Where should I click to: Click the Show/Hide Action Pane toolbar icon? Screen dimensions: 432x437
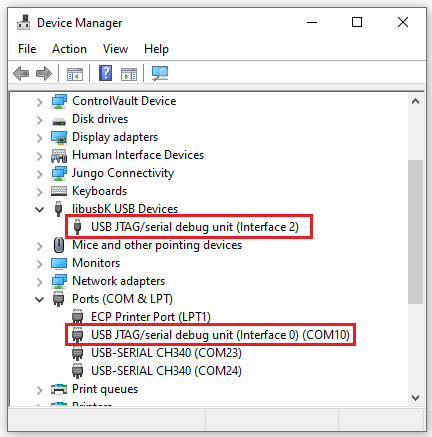129,74
